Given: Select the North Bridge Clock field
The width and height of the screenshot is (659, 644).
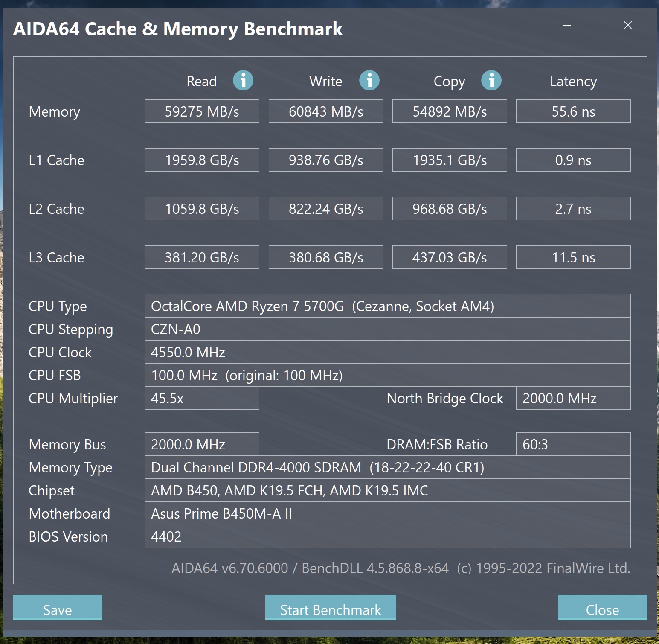Looking at the screenshot, I should tap(573, 398).
